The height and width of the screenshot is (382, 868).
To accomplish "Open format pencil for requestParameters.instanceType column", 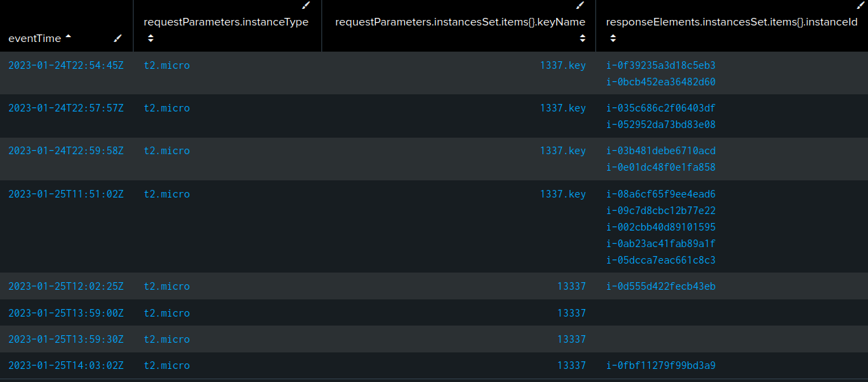I will [306, 6].
